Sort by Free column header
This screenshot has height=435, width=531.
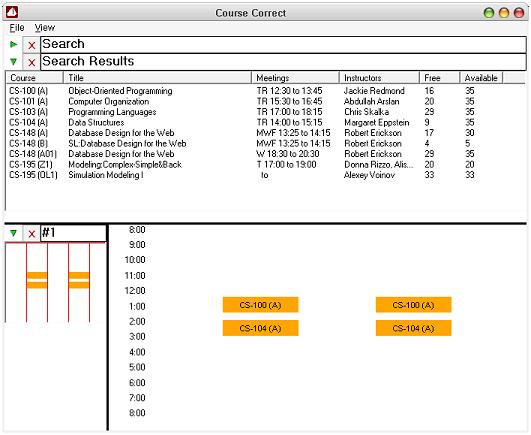click(x=440, y=78)
